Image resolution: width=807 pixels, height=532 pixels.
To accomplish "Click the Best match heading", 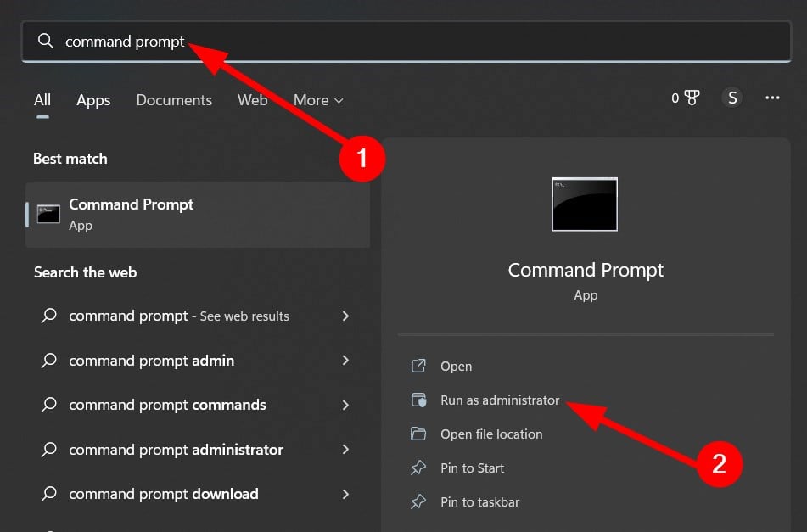I will click(x=70, y=159).
